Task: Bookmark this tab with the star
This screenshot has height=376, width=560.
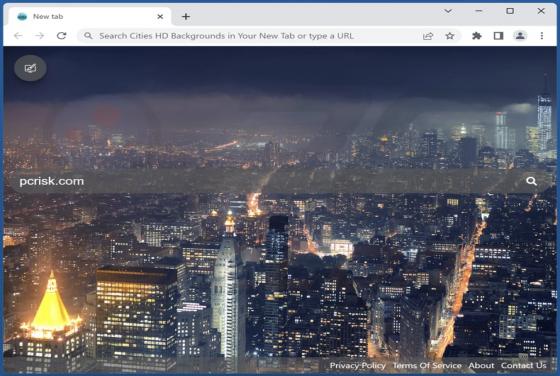Action: [450, 36]
